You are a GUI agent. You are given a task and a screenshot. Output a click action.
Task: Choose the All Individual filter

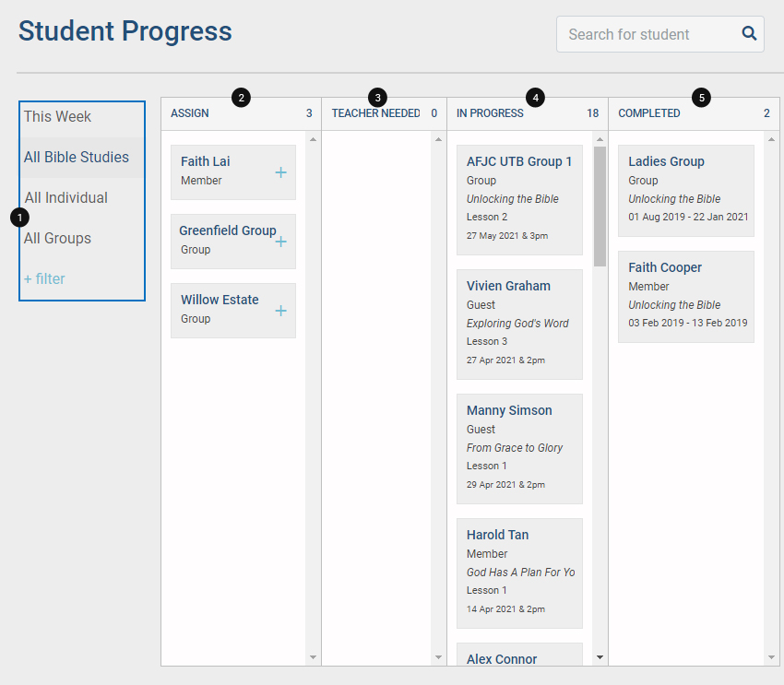[82, 198]
